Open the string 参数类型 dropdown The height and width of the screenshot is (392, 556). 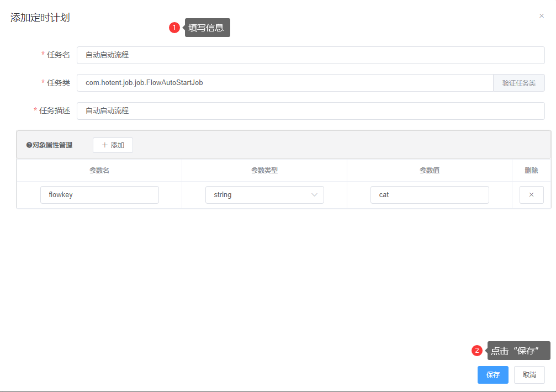click(x=264, y=195)
